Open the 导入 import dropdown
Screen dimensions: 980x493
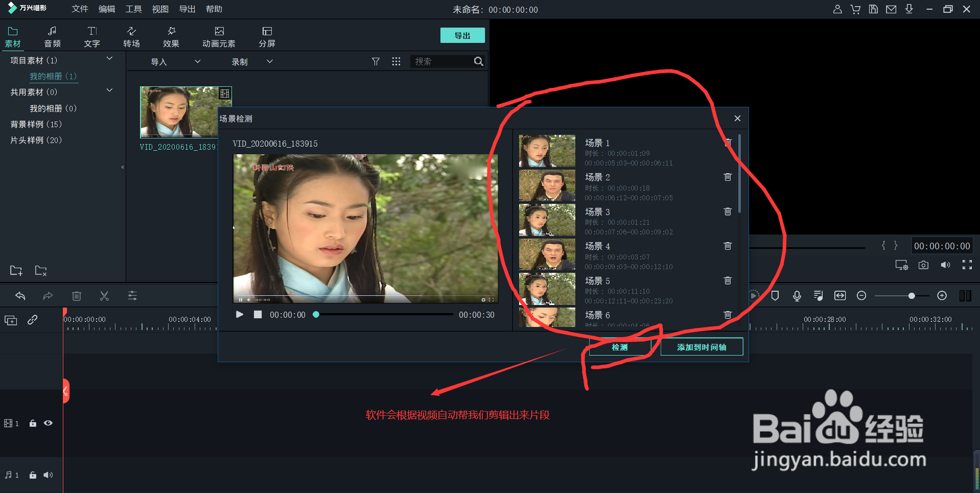pyautogui.click(x=175, y=62)
